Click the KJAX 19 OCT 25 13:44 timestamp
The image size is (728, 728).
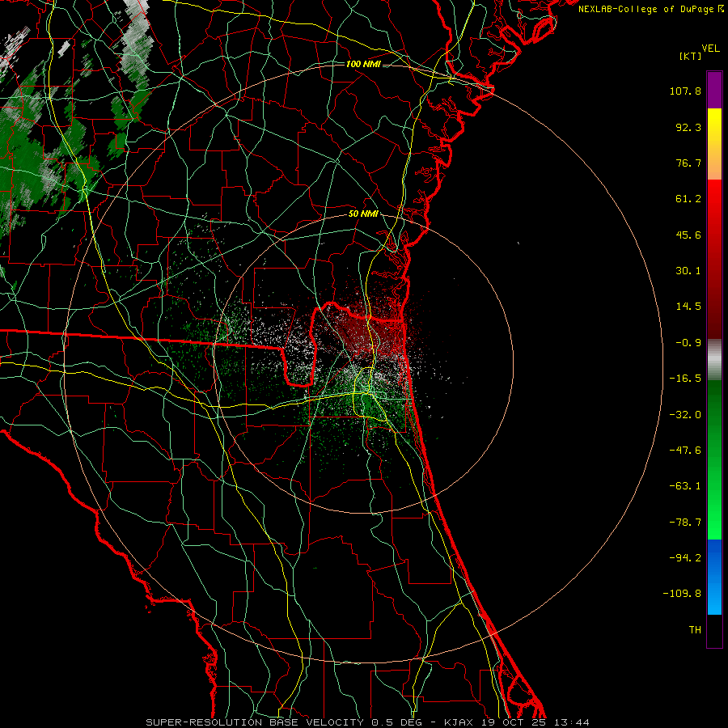point(517,722)
